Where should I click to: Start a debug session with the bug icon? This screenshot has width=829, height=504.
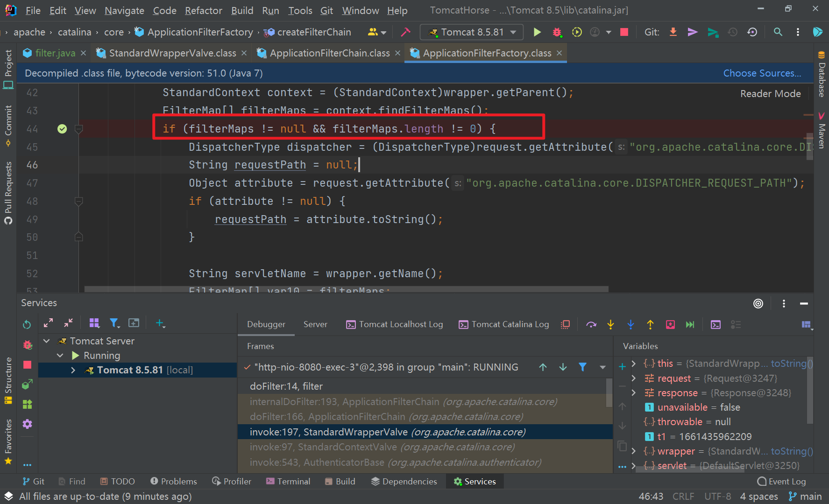557,32
